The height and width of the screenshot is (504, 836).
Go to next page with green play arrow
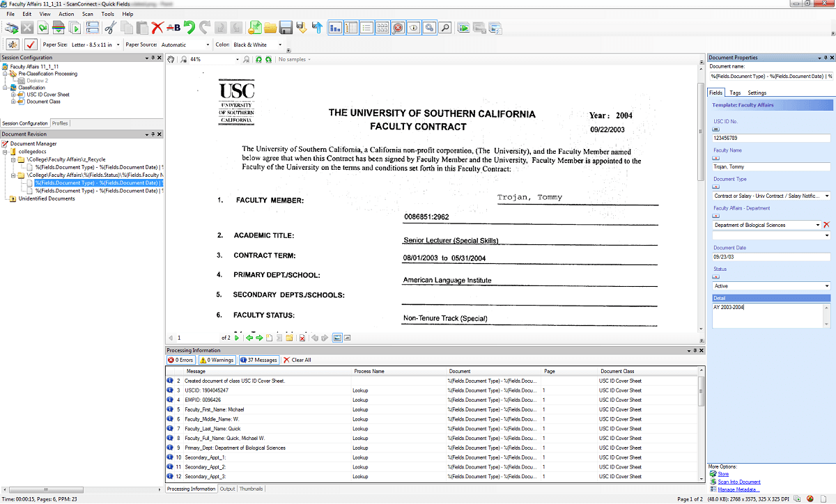[x=237, y=338]
